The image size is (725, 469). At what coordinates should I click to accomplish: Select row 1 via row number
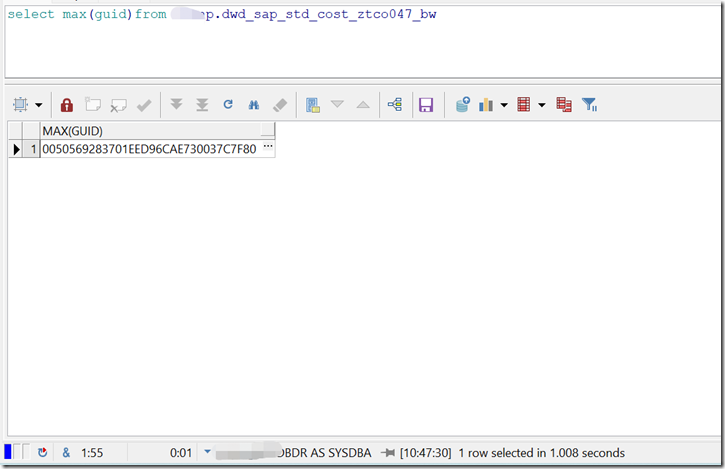(x=31, y=149)
